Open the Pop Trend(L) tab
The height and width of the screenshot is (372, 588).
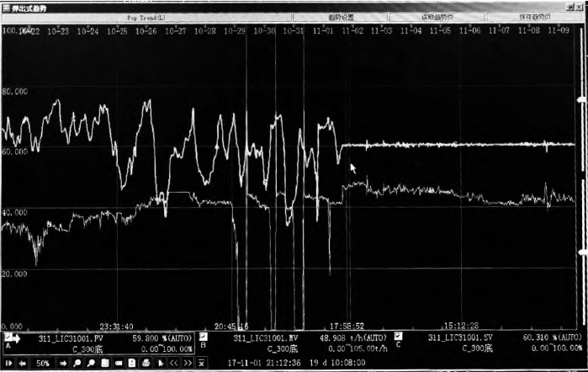pos(146,16)
